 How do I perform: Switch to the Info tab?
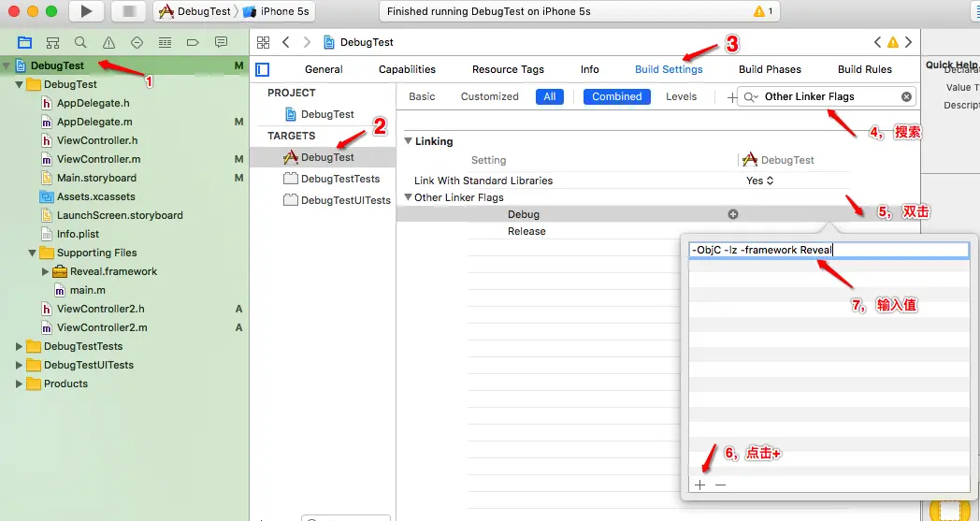[589, 69]
